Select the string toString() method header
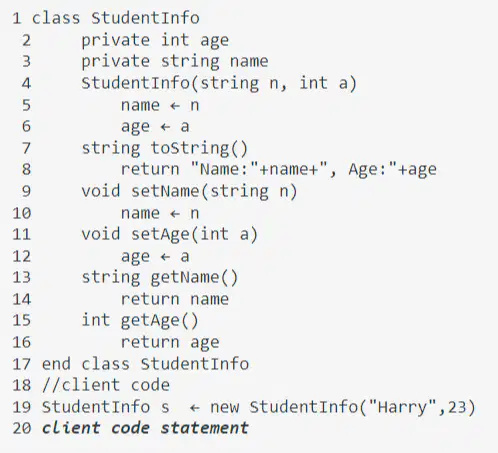498x453 pixels. pyautogui.click(x=165, y=148)
